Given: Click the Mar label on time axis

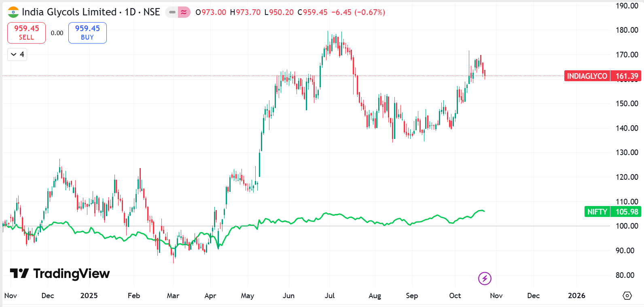Looking at the screenshot, I should pyautogui.click(x=173, y=296).
